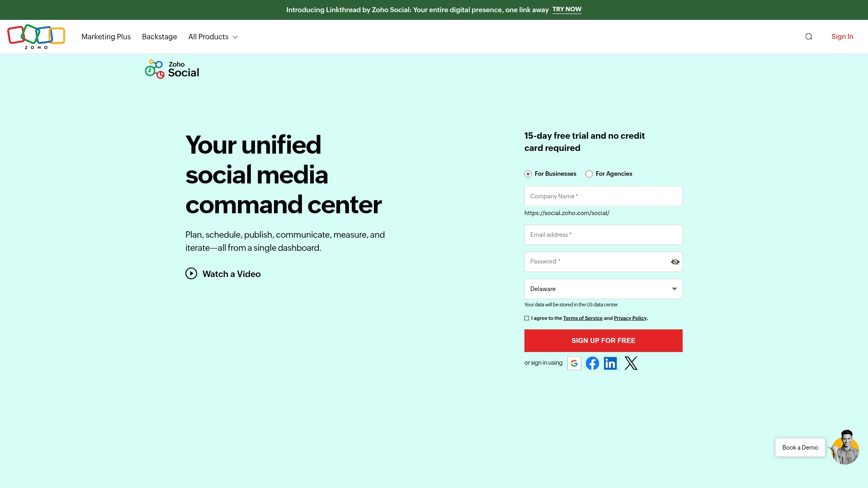This screenshot has width=868, height=488.
Task: Open the Backstage menu item
Action: [x=159, y=37]
